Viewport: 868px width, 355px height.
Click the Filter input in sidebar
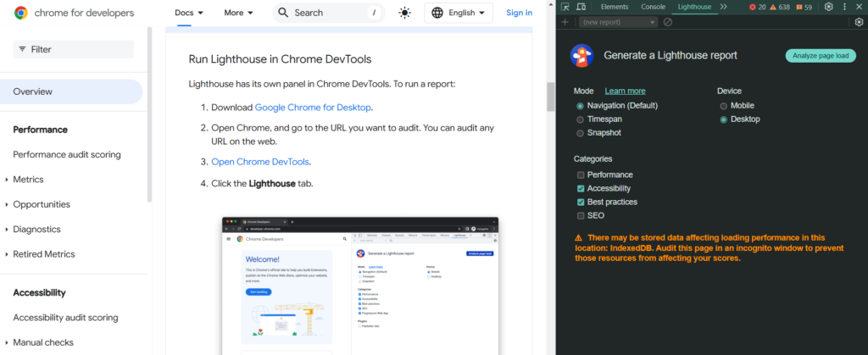pyautogui.click(x=74, y=49)
